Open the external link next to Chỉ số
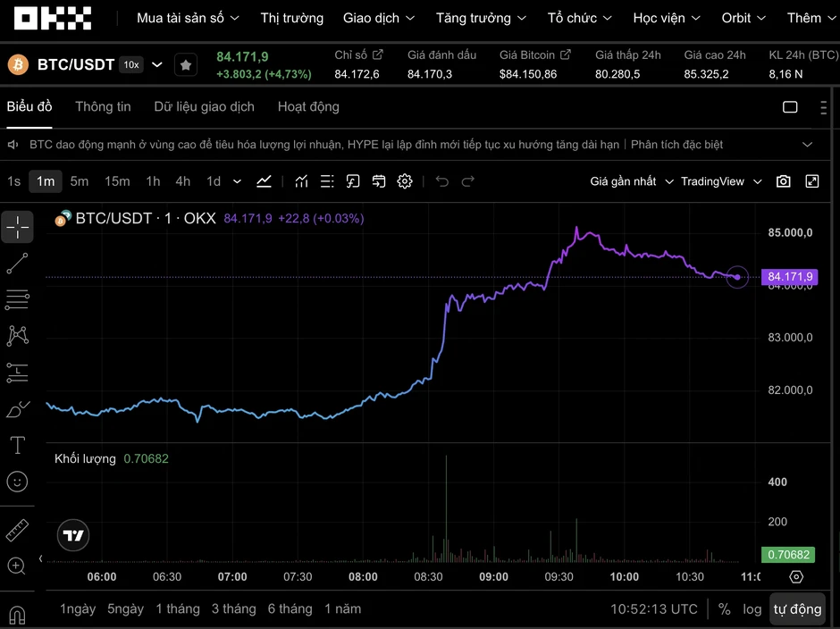Viewport: 840px width, 629px height. click(378, 55)
